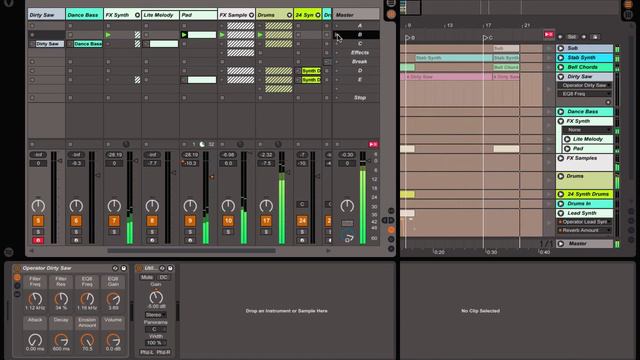This screenshot has width=640, height=360.
Task: Select the Master track header
Action: tap(356, 15)
